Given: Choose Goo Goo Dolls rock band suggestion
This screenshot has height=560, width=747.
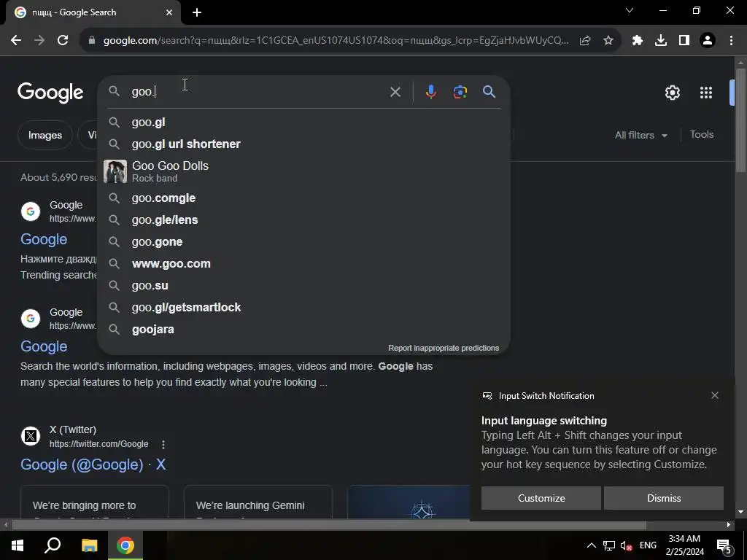Looking at the screenshot, I should [303, 171].
